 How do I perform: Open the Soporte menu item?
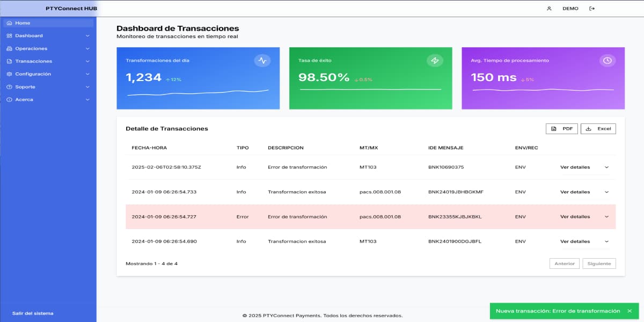(48, 87)
